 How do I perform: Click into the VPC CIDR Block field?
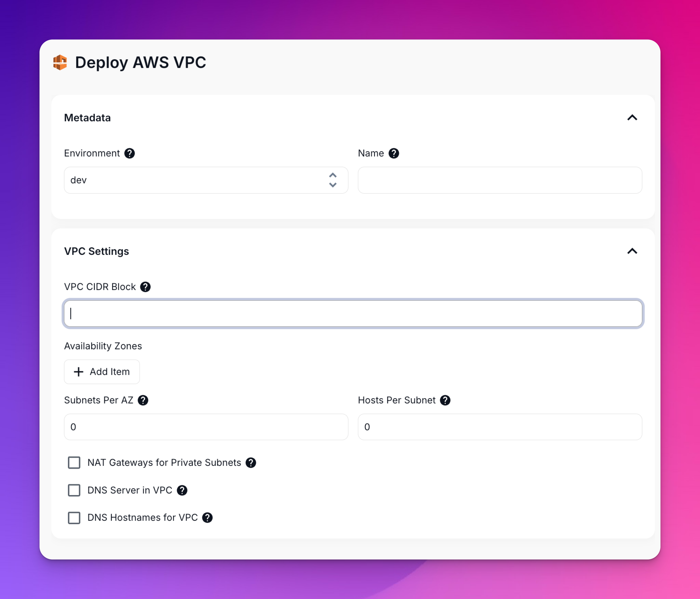(x=353, y=314)
